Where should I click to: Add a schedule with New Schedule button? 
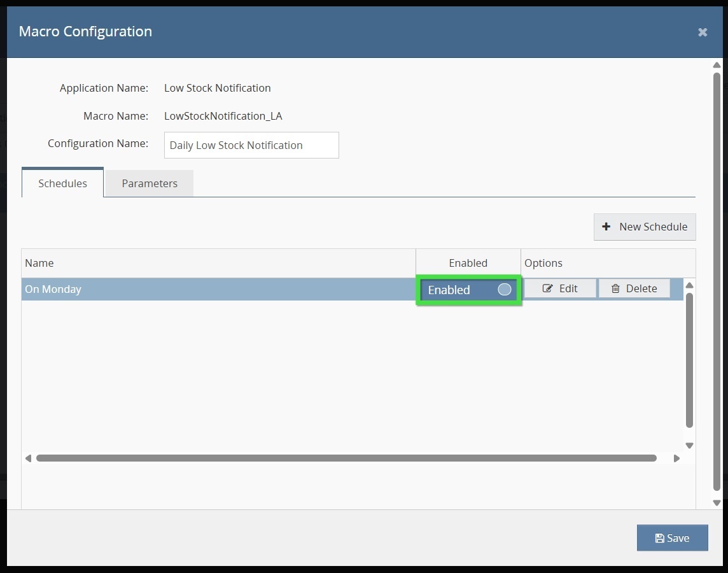pyautogui.click(x=645, y=227)
